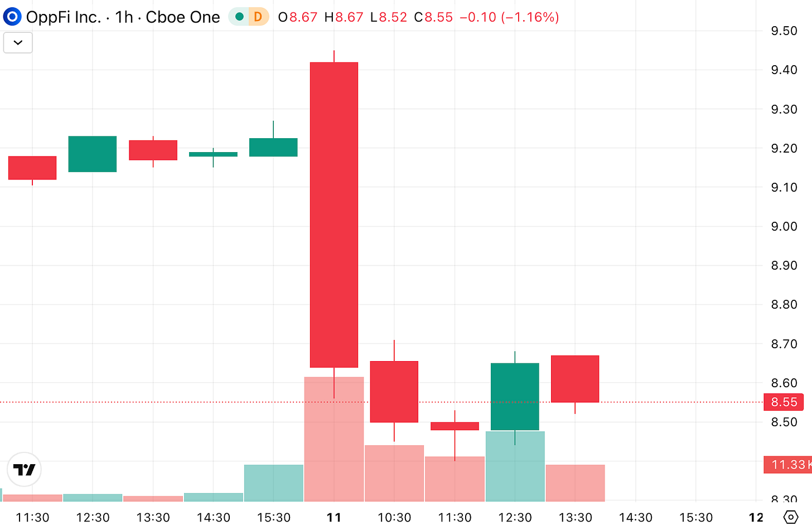Open the interval dropdown showing 1h

124,17
